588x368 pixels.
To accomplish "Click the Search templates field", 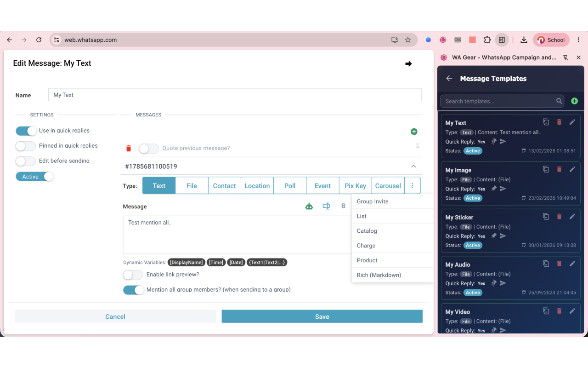I will [499, 101].
